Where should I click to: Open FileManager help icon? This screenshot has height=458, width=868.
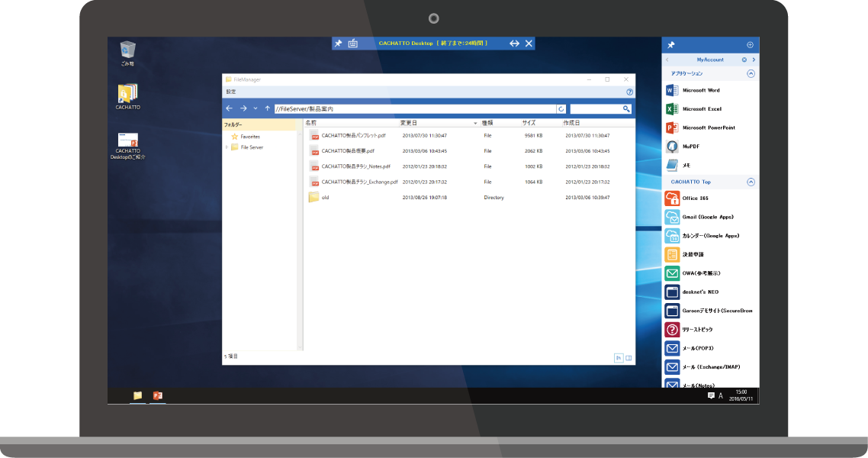pyautogui.click(x=629, y=92)
